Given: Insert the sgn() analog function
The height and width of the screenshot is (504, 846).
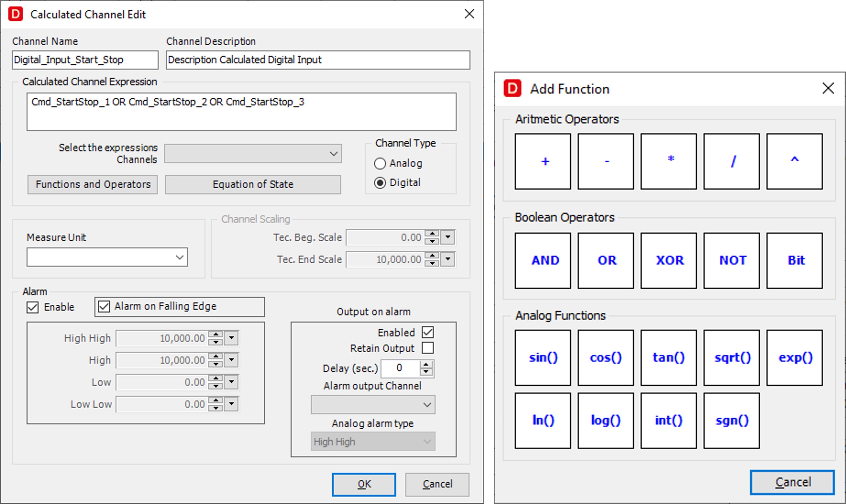Looking at the screenshot, I should pos(731,421).
